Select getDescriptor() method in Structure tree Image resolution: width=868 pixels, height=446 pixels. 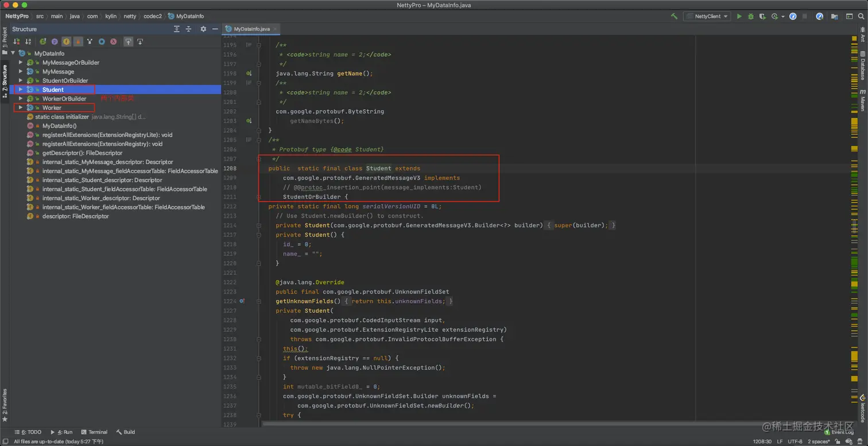82,153
